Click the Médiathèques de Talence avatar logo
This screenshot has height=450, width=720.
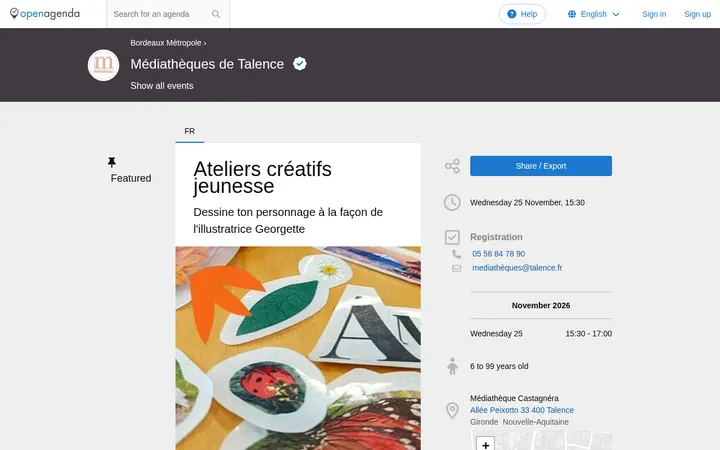[x=103, y=65]
